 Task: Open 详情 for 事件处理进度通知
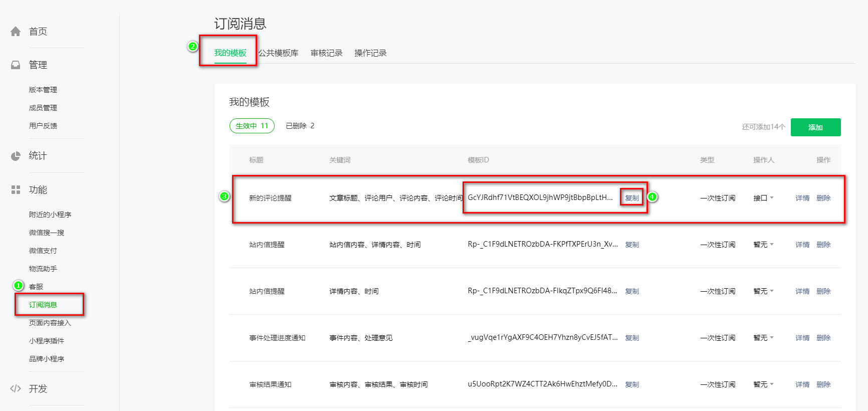[802, 338]
